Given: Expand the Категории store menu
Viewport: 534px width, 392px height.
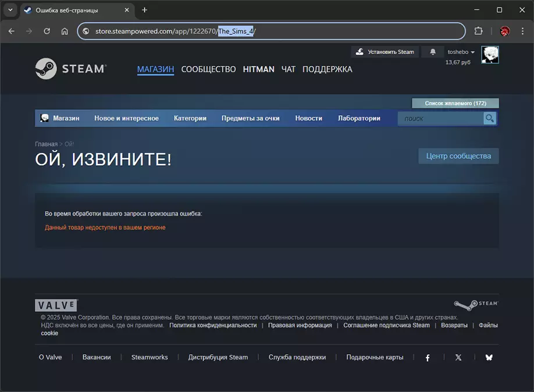Looking at the screenshot, I should 190,118.
